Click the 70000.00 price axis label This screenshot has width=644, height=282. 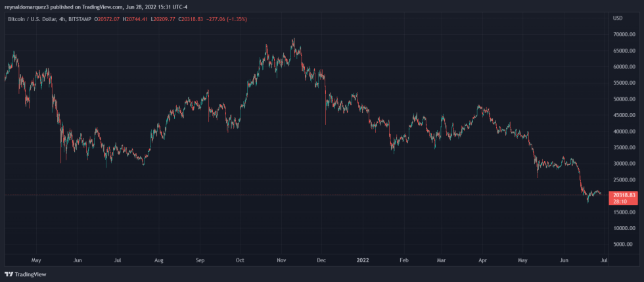[x=623, y=34]
